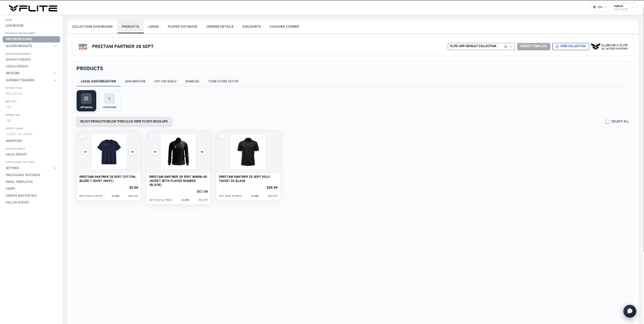Click the globe language icon
This screenshot has height=324, width=644.
coord(594,8)
